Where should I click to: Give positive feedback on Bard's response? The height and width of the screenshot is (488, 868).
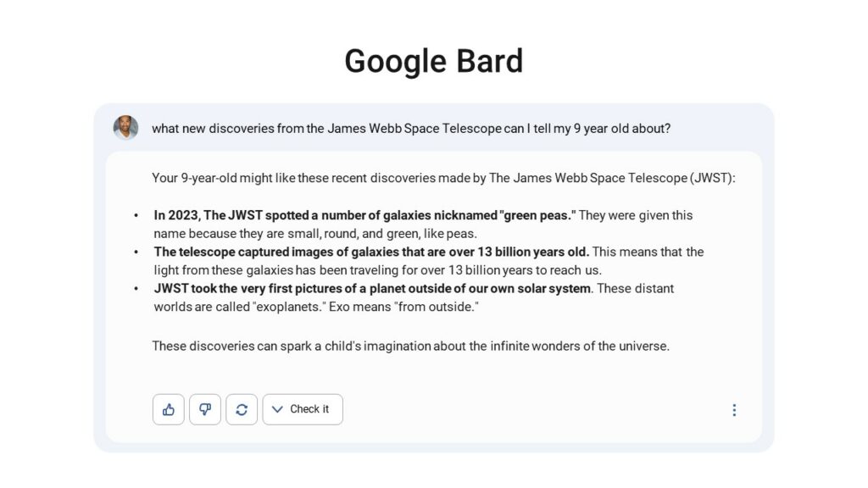pos(168,409)
